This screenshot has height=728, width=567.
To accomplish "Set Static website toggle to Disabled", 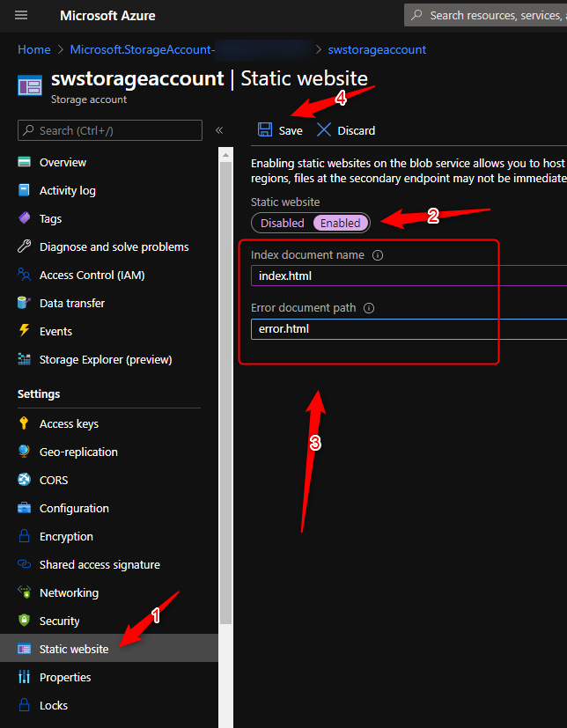I will (282, 223).
